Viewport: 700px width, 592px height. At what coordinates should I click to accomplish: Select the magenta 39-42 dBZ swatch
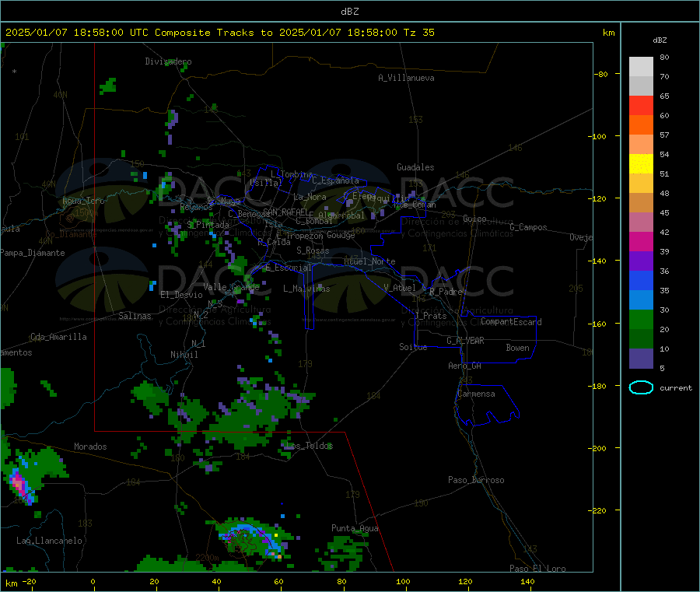pos(641,241)
